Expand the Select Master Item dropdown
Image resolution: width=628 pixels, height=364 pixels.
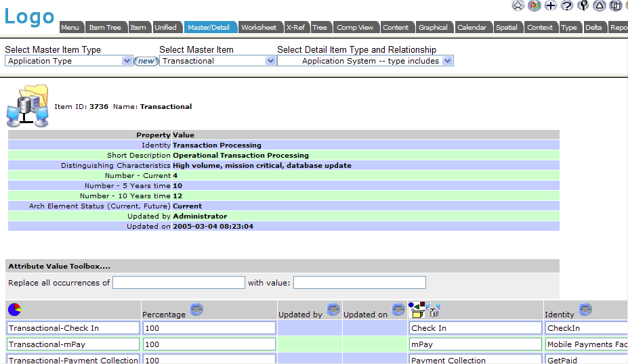click(x=270, y=61)
